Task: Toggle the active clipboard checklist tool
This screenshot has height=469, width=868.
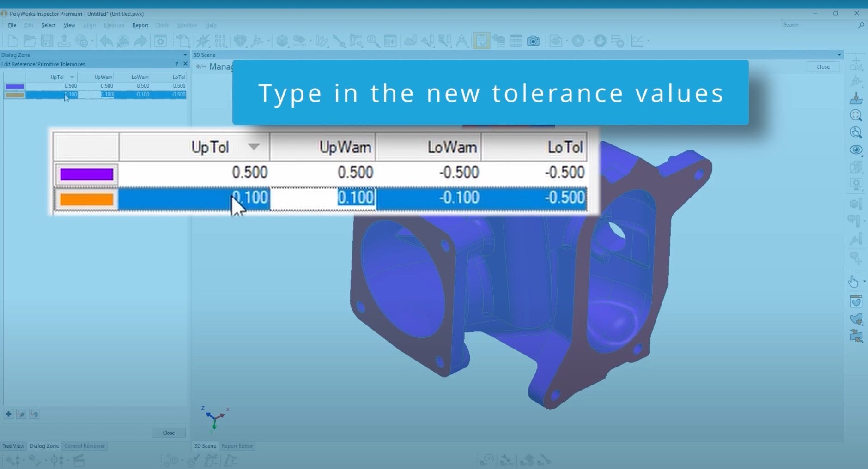Action: 481,41
